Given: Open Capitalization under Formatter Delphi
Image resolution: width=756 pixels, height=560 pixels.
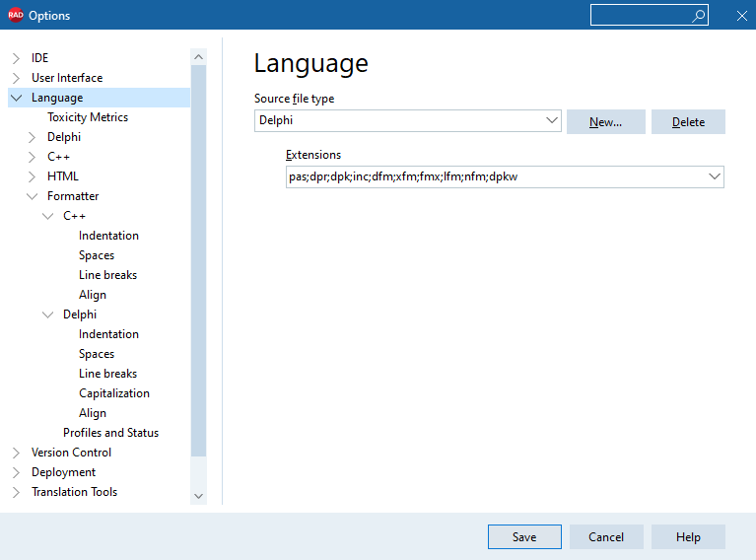Looking at the screenshot, I should click(114, 393).
